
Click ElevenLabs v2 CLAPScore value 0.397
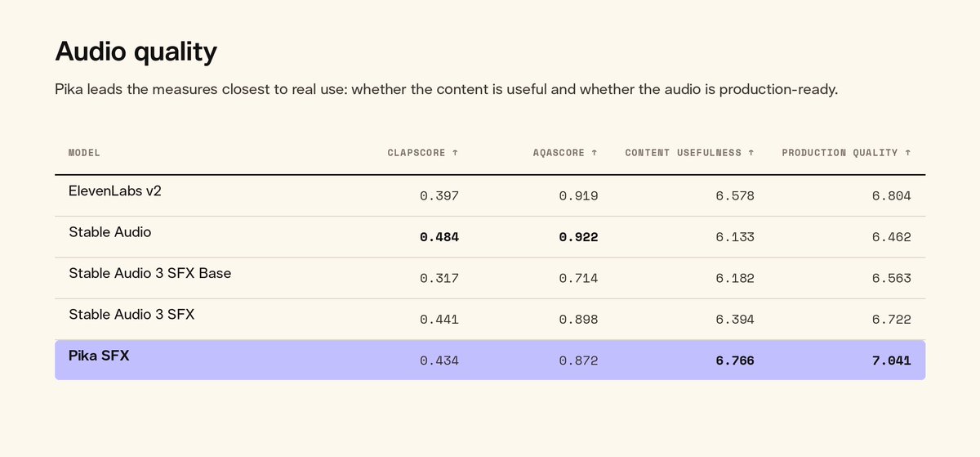[x=439, y=196]
